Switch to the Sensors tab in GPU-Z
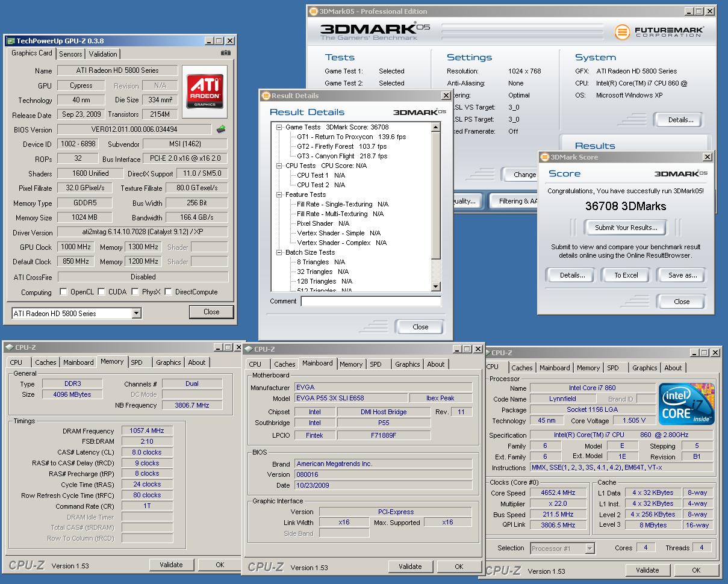The image size is (728, 584). pos(70,54)
